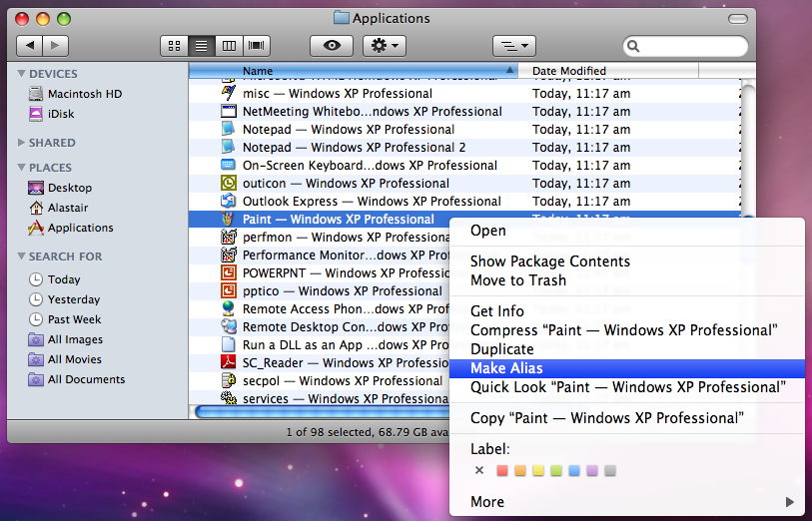The image size is (812, 521).
Task: Open the arrange items dropdown
Action: click(x=513, y=46)
